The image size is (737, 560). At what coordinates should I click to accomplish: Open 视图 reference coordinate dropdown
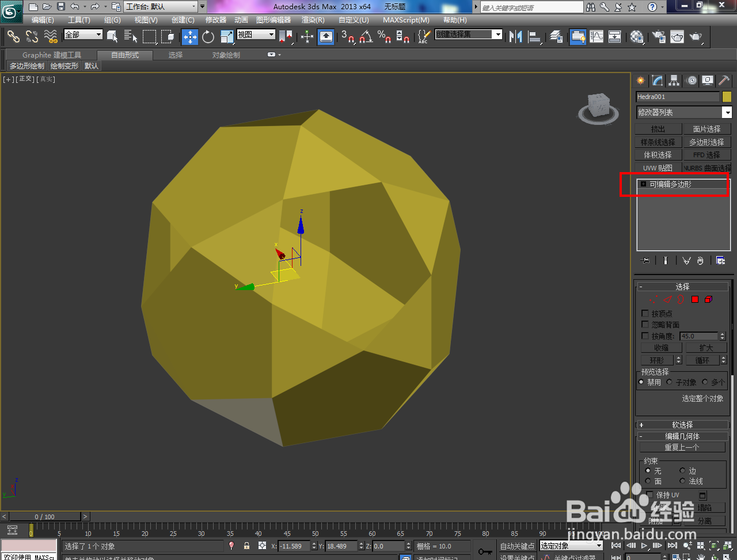pyautogui.click(x=256, y=35)
